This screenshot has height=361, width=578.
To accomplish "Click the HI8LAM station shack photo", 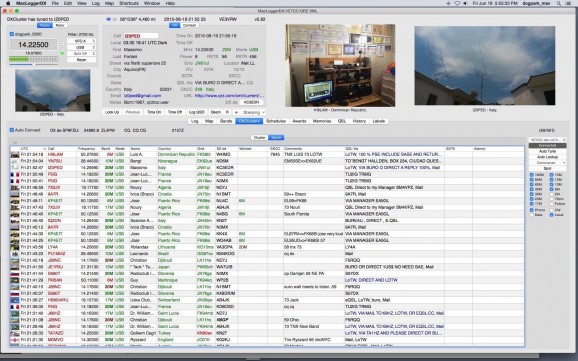I will 340,65.
